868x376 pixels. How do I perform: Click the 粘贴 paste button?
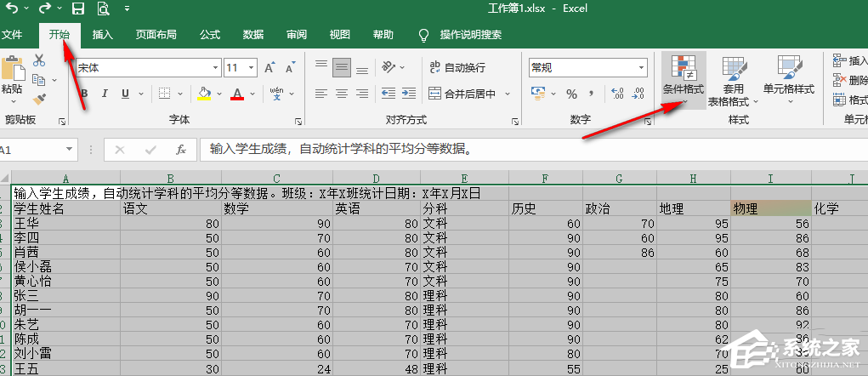[12, 77]
